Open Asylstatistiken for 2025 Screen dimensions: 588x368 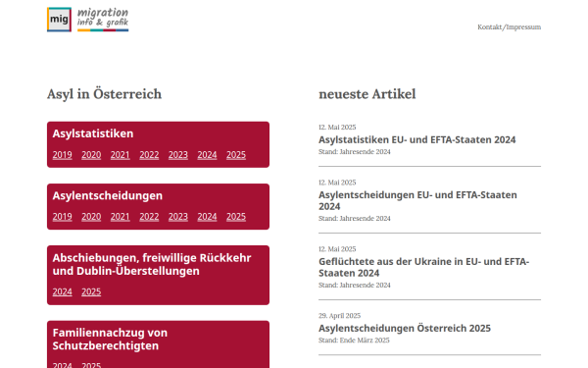tap(236, 155)
